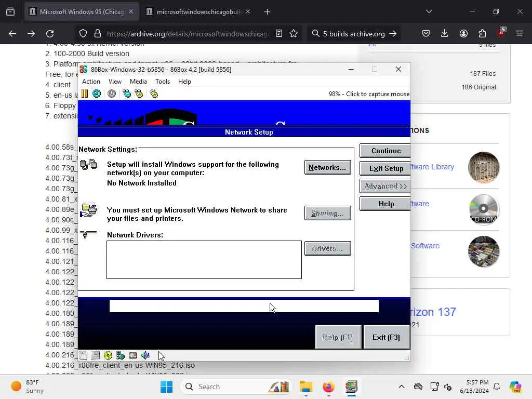Open weather widget showing 83°F Sunny
This screenshot has height=399, width=532.
(27, 387)
